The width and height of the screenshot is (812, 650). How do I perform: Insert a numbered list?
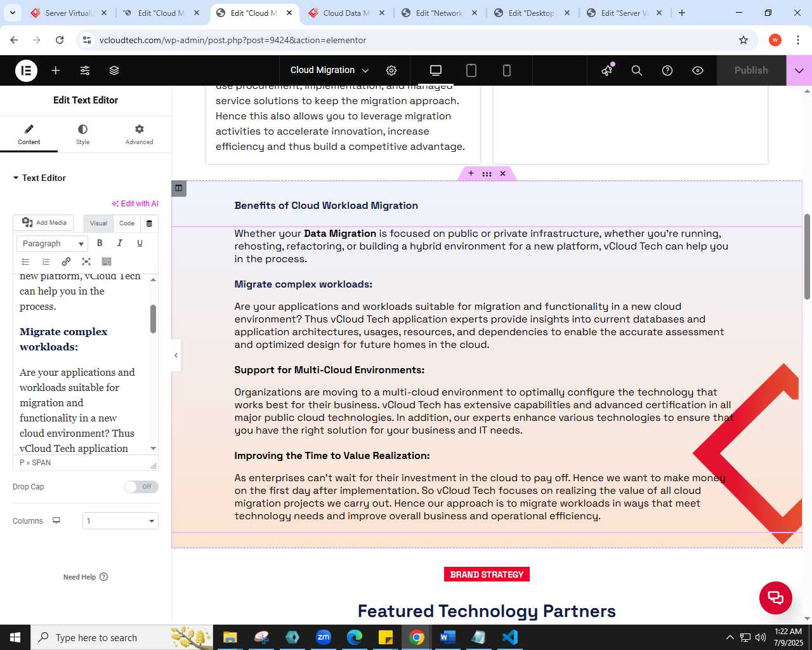(46, 262)
